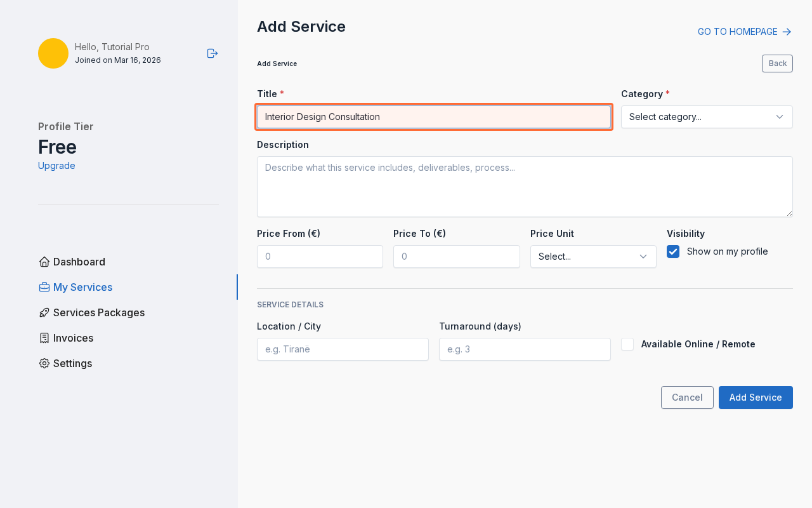
Task: Expand the Price Unit dropdown
Action: [593, 257]
